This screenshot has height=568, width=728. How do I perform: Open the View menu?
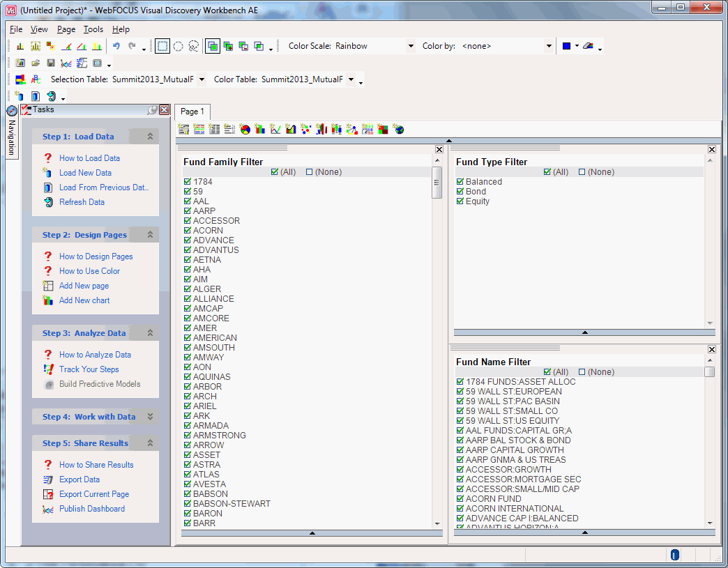[x=39, y=29]
